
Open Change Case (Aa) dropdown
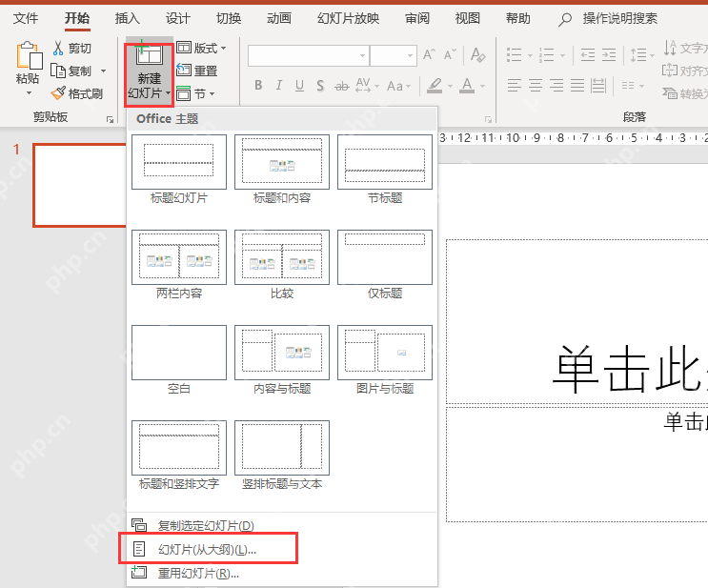pyautogui.click(x=398, y=86)
